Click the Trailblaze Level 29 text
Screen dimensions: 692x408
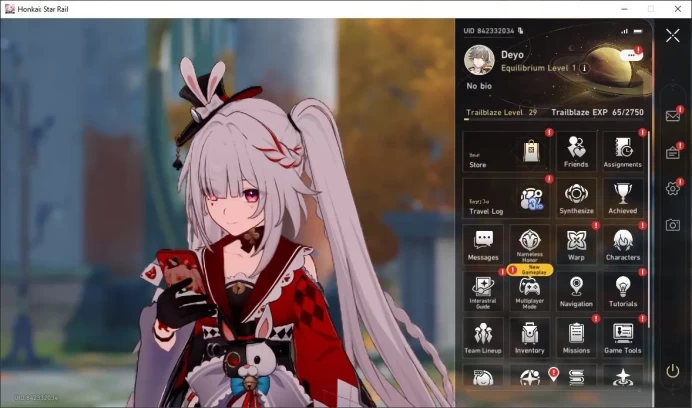[x=501, y=112]
